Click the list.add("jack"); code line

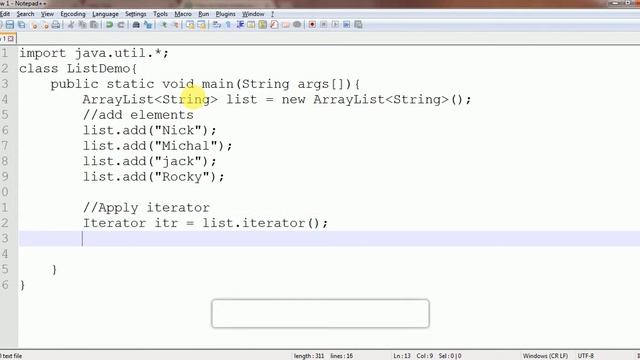point(150,162)
